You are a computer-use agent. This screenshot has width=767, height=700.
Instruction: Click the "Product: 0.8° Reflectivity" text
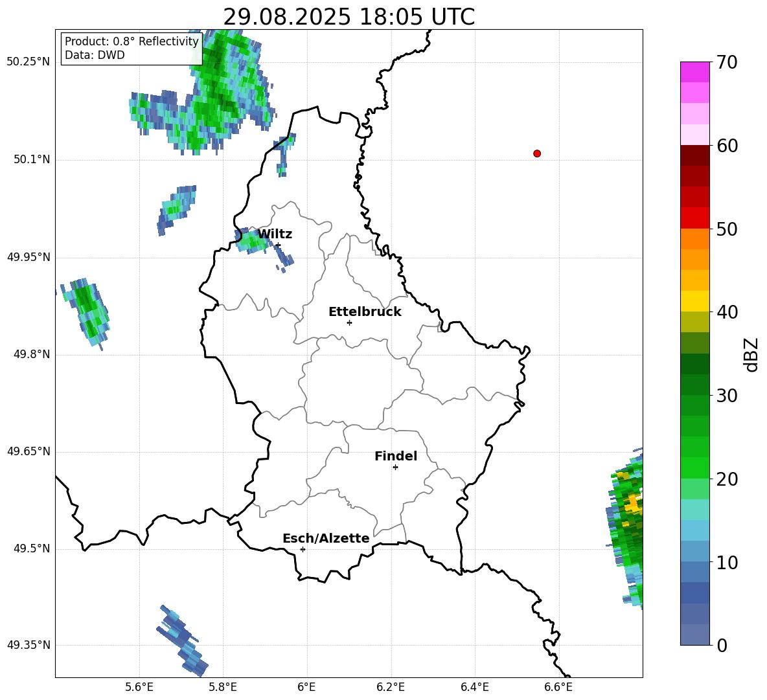pyautogui.click(x=132, y=41)
